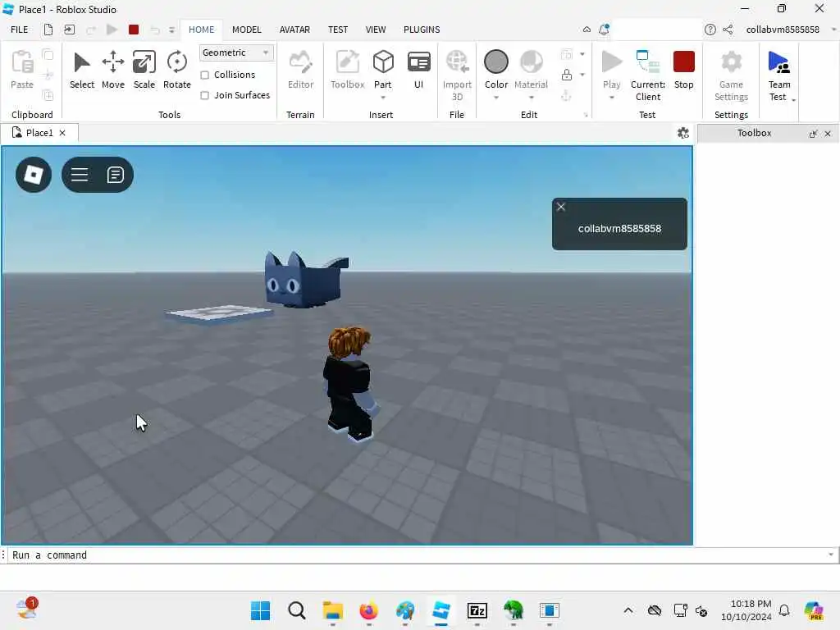Open the UI insert tool
Screen dimensions: 840x630
[418, 70]
